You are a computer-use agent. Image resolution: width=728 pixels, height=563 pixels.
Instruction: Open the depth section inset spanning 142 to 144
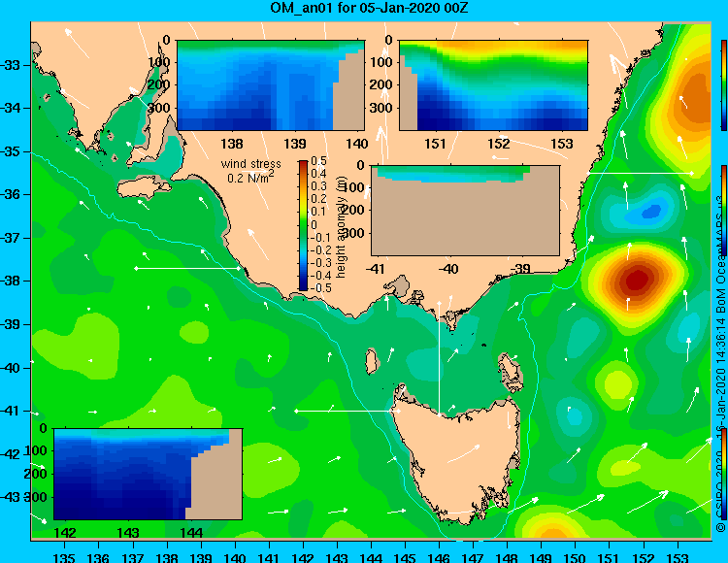149,474
